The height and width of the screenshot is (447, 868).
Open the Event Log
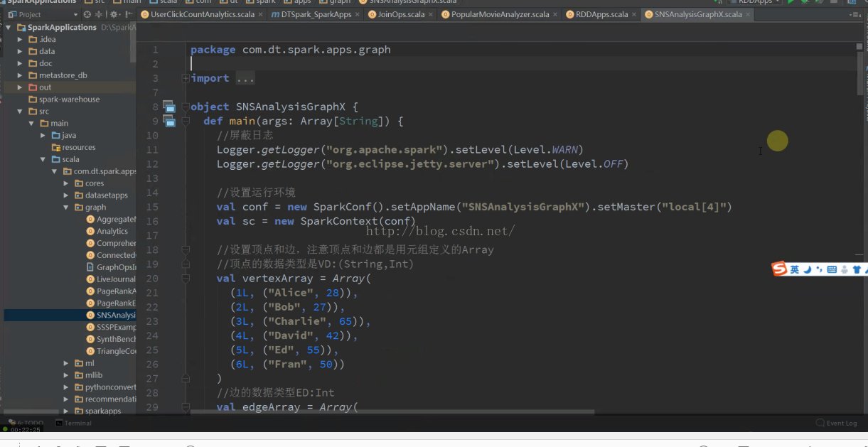click(837, 423)
